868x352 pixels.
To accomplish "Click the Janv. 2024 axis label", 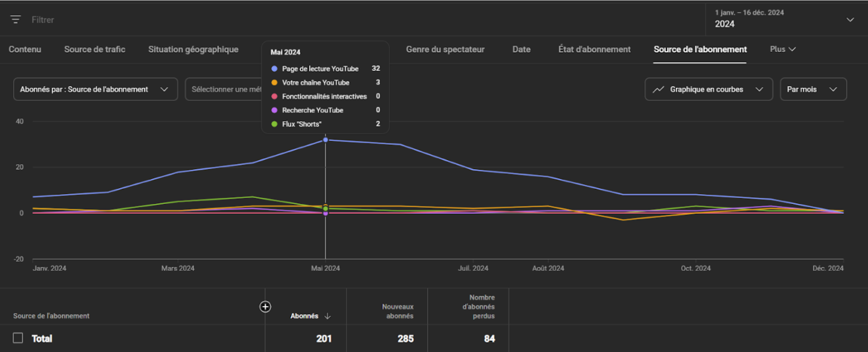I will pyautogui.click(x=49, y=268).
